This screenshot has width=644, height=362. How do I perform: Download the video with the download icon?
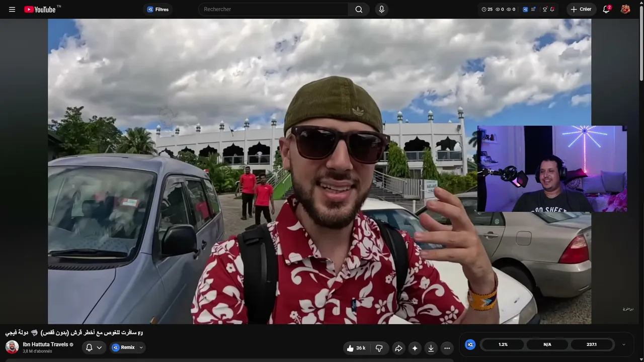(x=431, y=348)
